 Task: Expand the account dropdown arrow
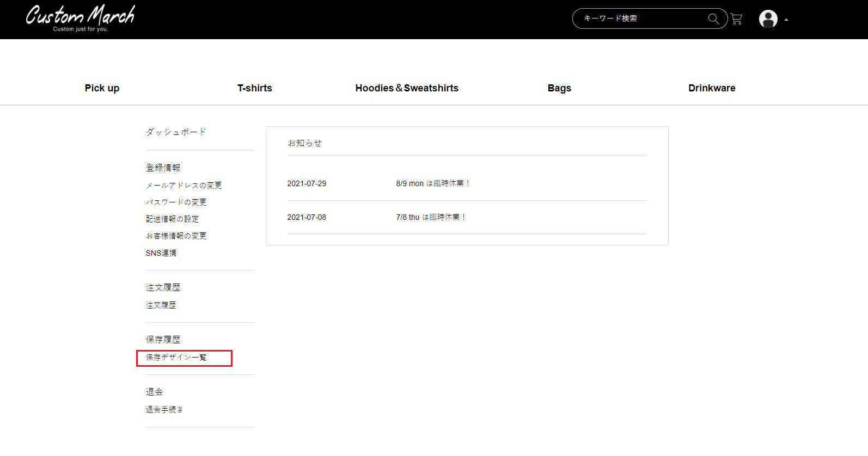click(x=786, y=20)
